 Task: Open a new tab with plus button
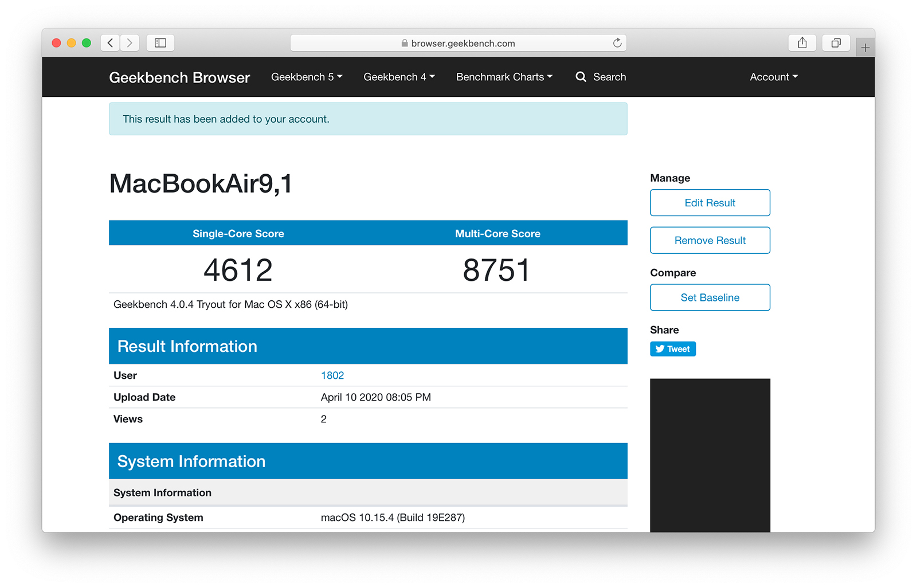pyautogui.click(x=865, y=48)
